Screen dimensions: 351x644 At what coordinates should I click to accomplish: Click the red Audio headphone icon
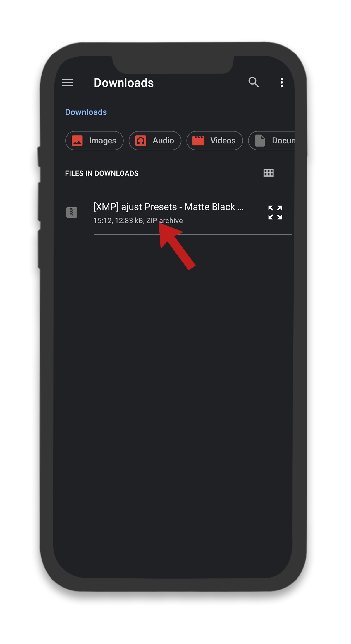click(141, 141)
